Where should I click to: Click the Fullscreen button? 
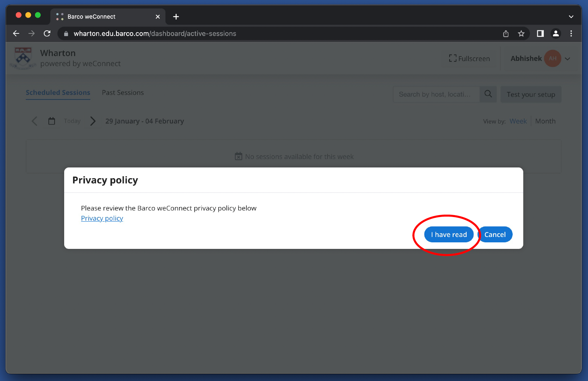coord(469,58)
